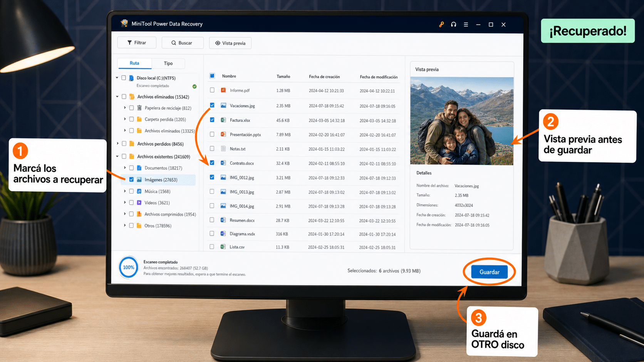The width and height of the screenshot is (644, 362).
Task: Click the Informe.pdf file icon
Action: coord(223,90)
